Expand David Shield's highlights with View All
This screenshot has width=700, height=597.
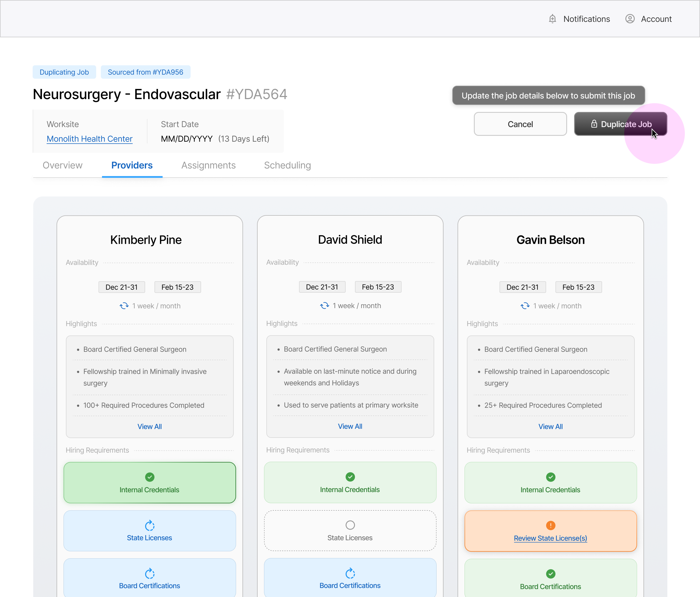click(x=350, y=426)
